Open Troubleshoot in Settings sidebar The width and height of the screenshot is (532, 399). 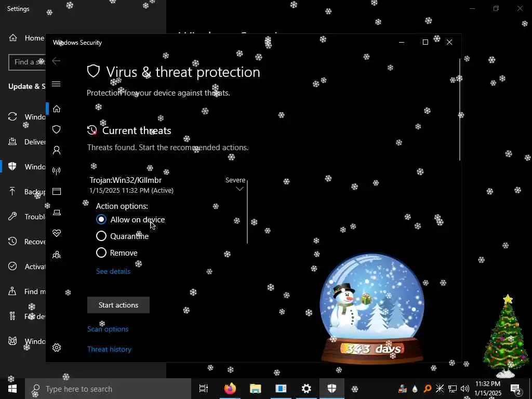26,217
